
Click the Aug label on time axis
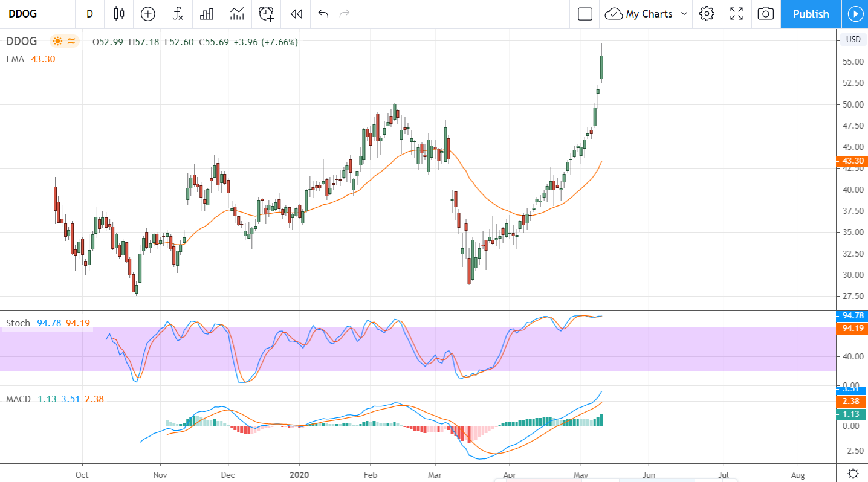pos(798,475)
